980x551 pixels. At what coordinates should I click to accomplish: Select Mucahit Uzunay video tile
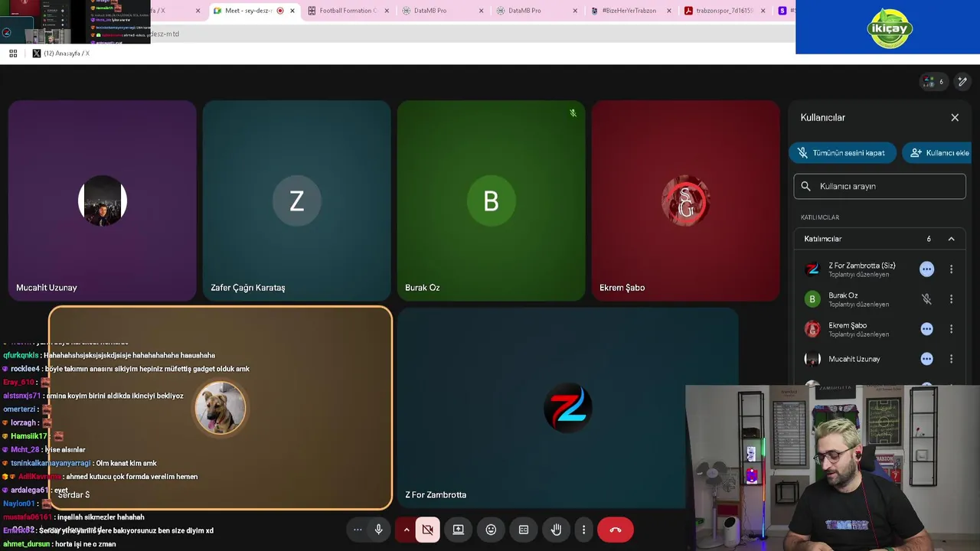[x=102, y=201]
